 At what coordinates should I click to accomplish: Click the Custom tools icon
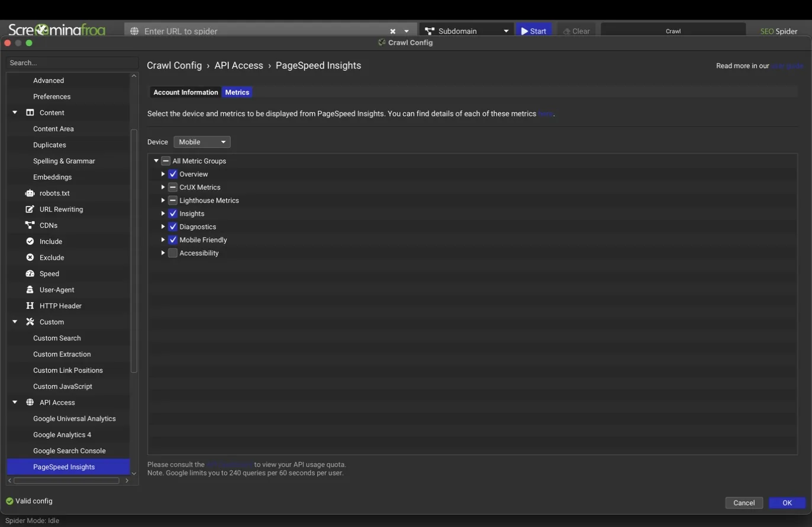click(x=30, y=322)
